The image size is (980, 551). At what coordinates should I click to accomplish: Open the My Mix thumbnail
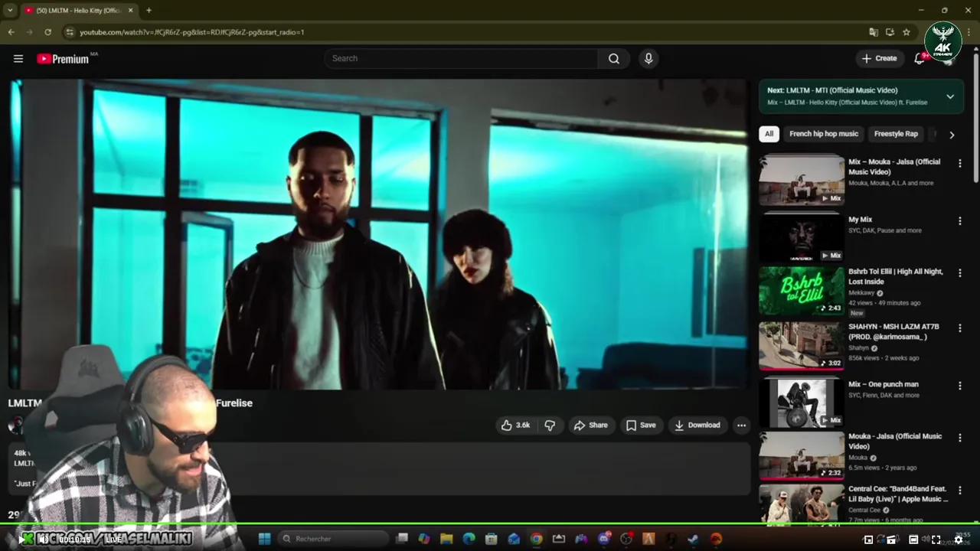click(x=802, y=238)
